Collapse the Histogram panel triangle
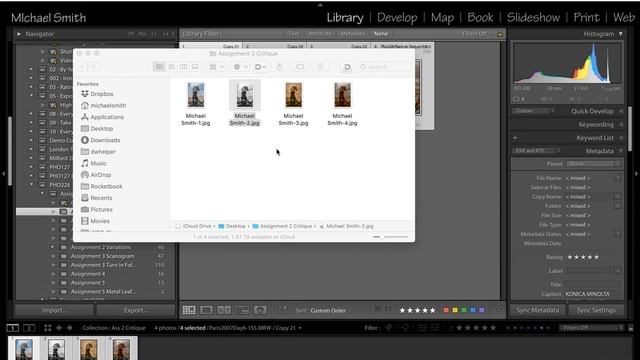The height and width of the screenshot is (360, 640). [x=620, y=34]
